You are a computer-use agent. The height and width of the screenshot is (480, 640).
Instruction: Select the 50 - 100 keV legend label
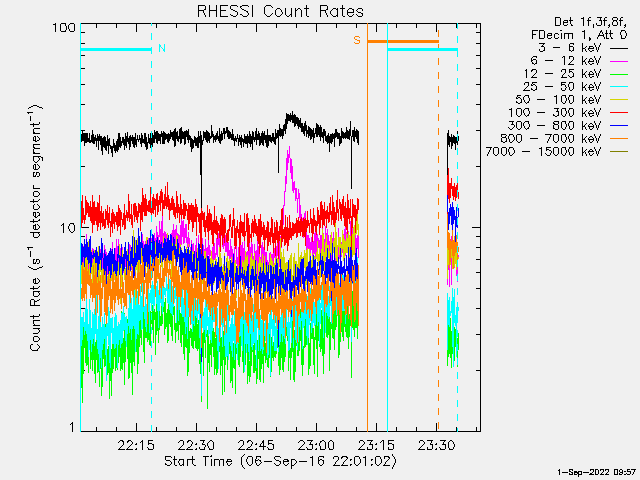(558, 100)
